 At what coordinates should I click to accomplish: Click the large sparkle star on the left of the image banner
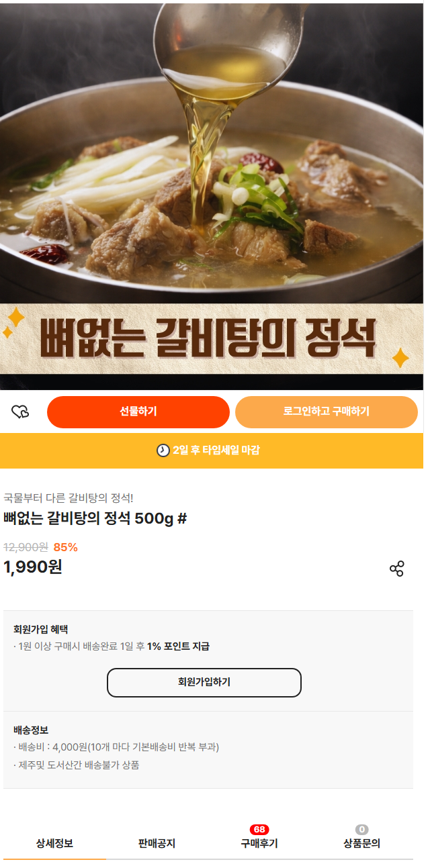(16, 316)
